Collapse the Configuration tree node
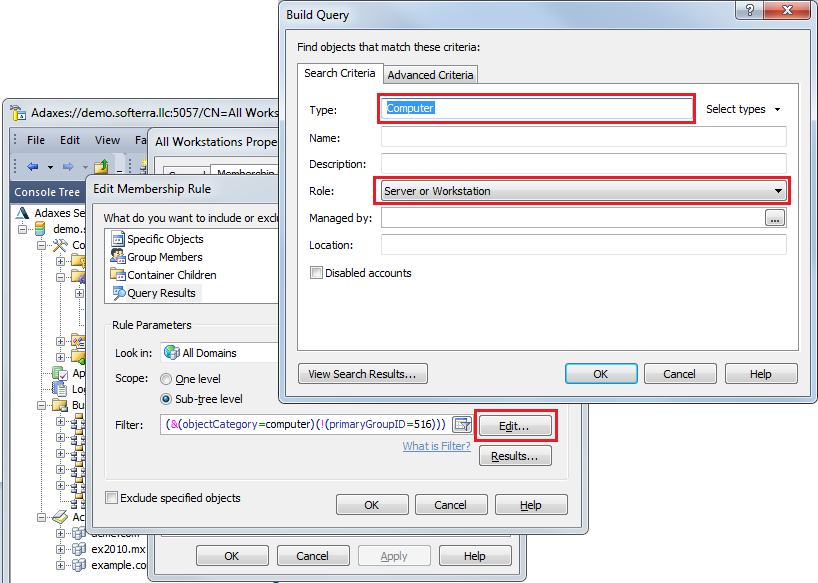Viewport: 818px width, 583px height. pos(41,245)
